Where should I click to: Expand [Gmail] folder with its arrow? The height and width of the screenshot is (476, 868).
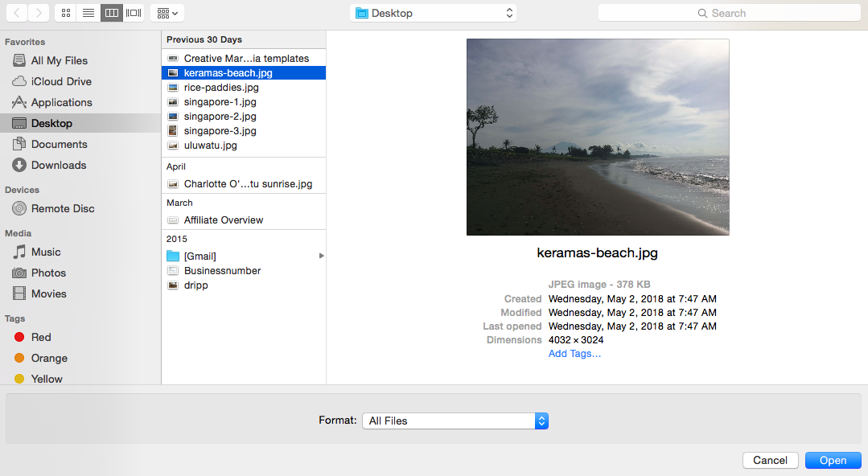tap(321, 256)
